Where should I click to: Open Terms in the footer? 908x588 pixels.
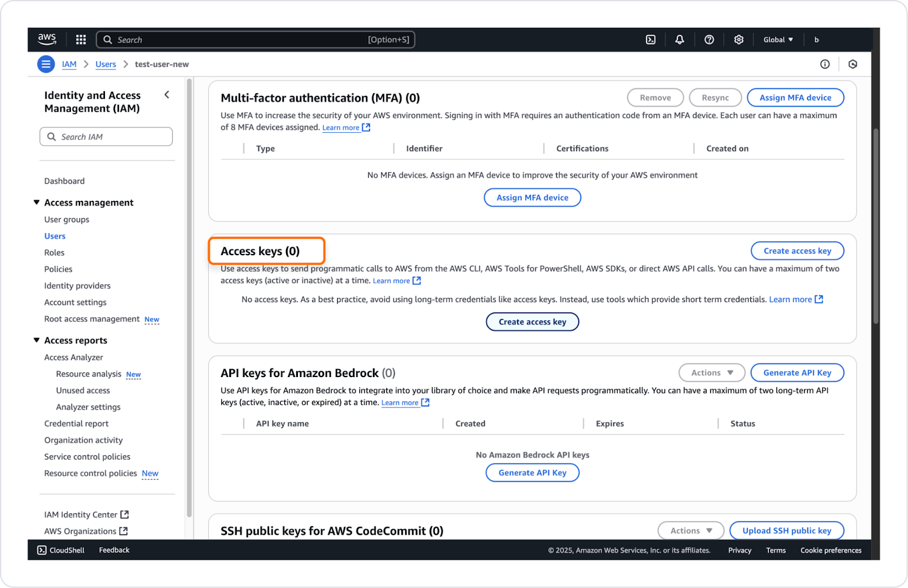(x=776, y=550)
